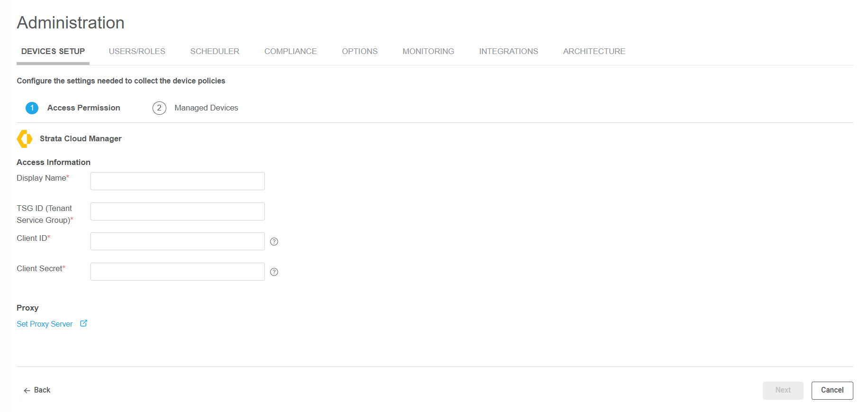868x412 pixels.
Task: Click the step 2 Managed Devices circle
Action: click(159, 108)
